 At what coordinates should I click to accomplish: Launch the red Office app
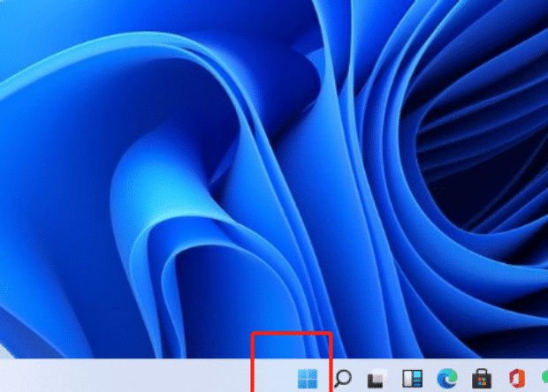point(514,379)
